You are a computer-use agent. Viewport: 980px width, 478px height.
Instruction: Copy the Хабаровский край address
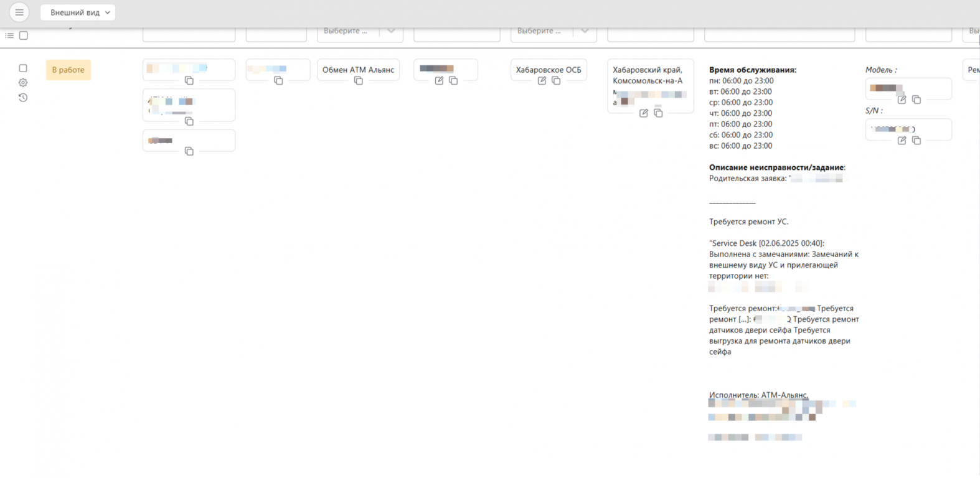click(x=658, y=113)
